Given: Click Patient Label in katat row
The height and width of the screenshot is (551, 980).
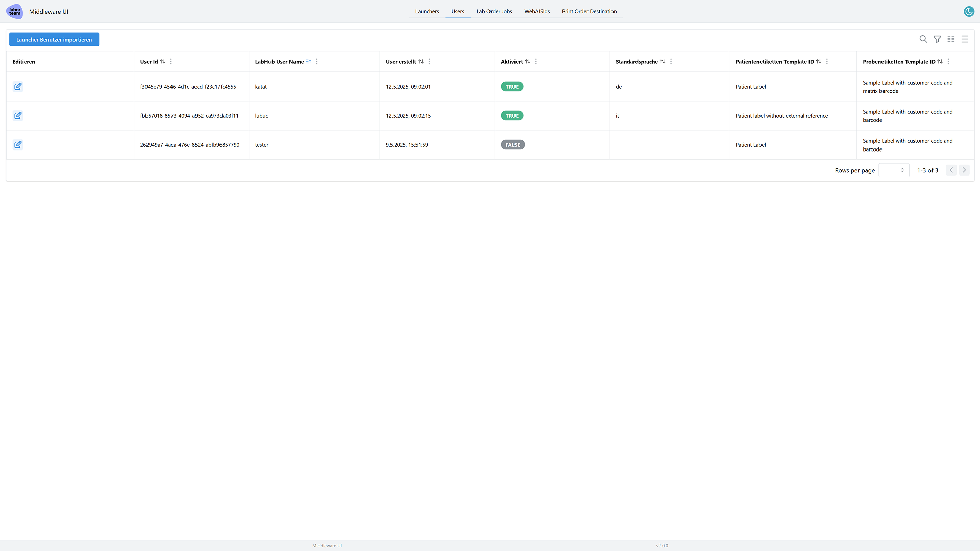Looking at the screenshot, I should (x=750, y=87).
